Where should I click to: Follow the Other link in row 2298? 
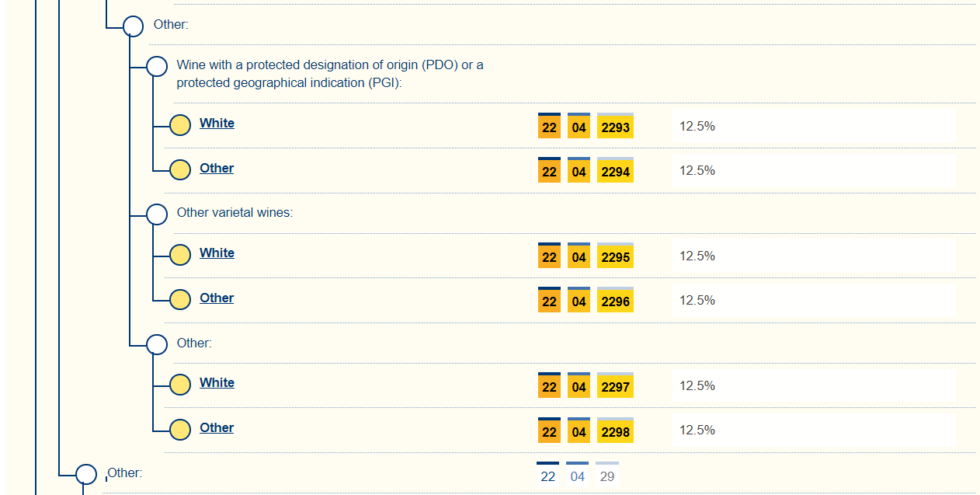[x=217, y=428]
